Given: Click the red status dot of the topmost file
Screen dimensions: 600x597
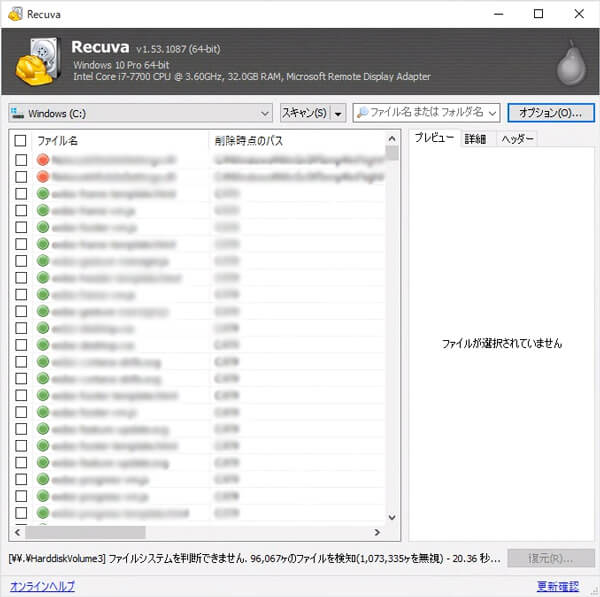Looking at the screenshot, I should (x=43, y=160).
